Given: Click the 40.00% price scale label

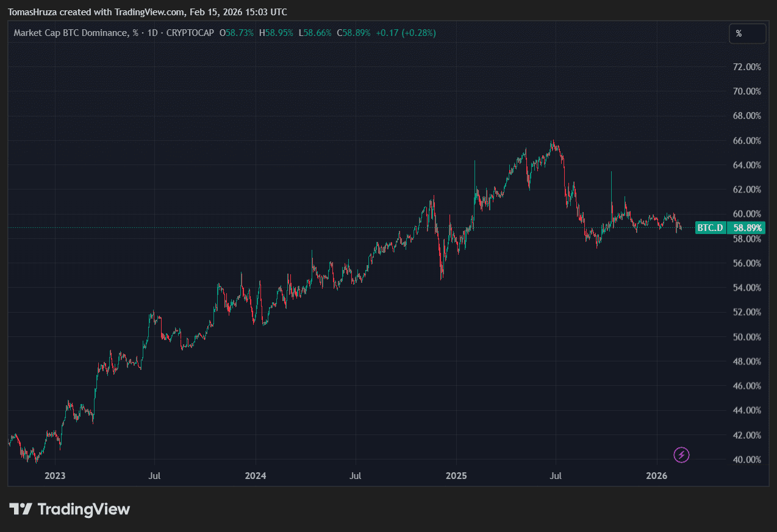Looking at the screenshot, I should tap(747, 459).
